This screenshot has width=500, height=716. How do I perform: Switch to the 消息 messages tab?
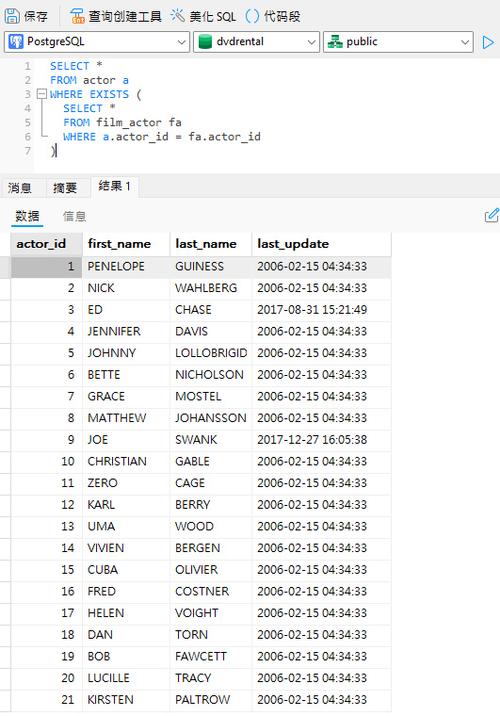pyautogui.click(x=20, y=188)
